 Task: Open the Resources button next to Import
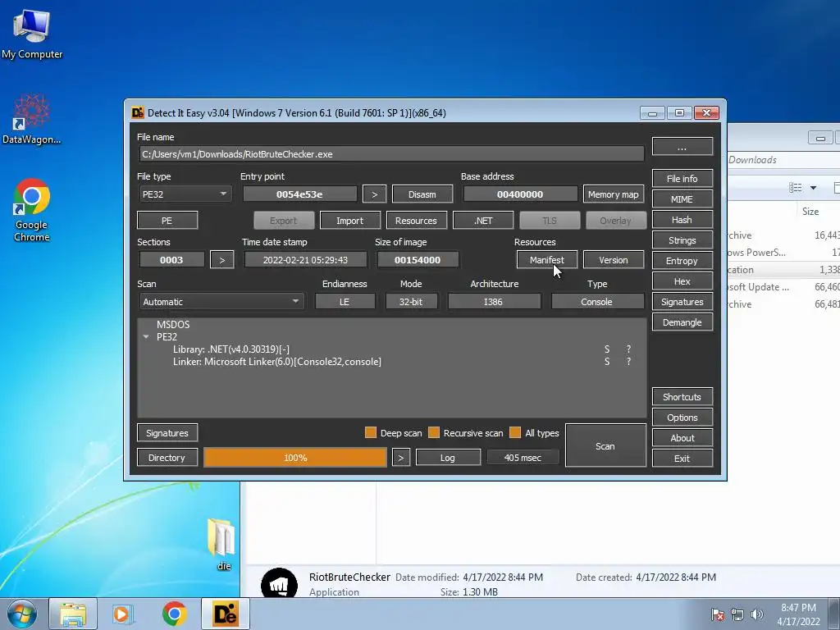click(416, 221)
